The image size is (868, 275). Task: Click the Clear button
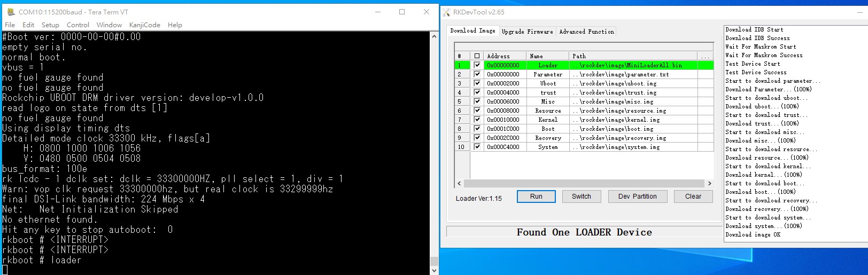[x=693, y=197]
